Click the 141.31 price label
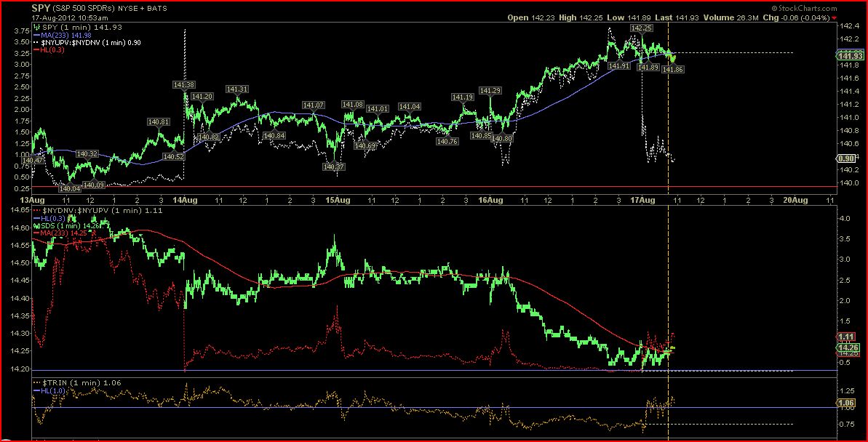 point(237,89)
